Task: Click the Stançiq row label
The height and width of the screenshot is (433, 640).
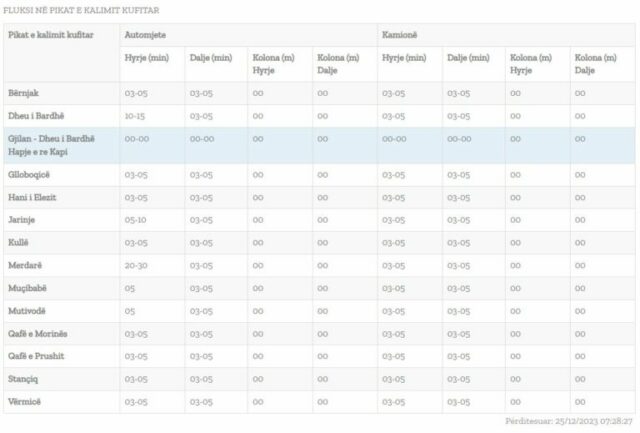Action: [25, 379]
